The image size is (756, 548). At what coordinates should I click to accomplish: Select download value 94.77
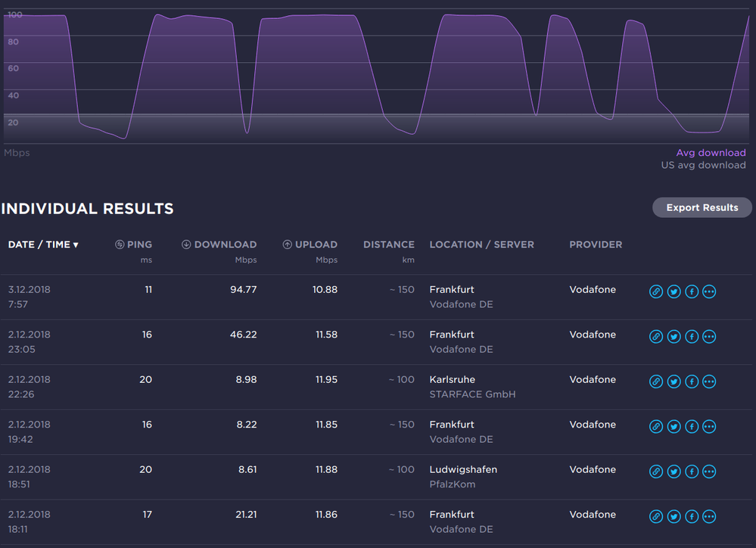point(244,289)
